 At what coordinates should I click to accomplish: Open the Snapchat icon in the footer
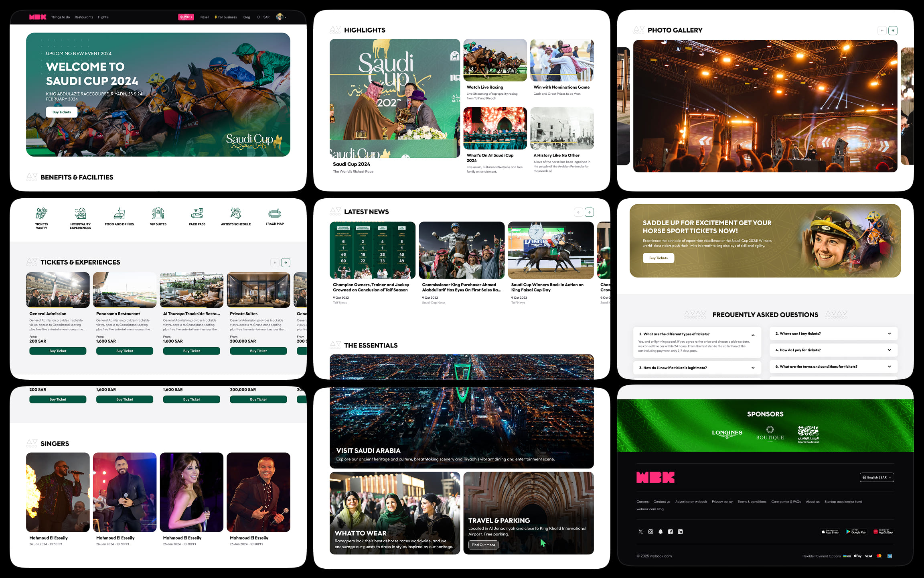click(x=660, y=531)
